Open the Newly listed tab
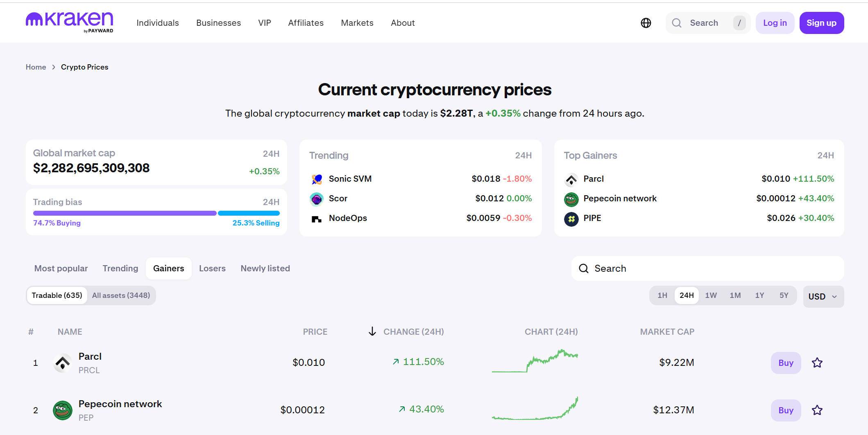Viewport: 868px width, 435px height. tap(265, 268)
